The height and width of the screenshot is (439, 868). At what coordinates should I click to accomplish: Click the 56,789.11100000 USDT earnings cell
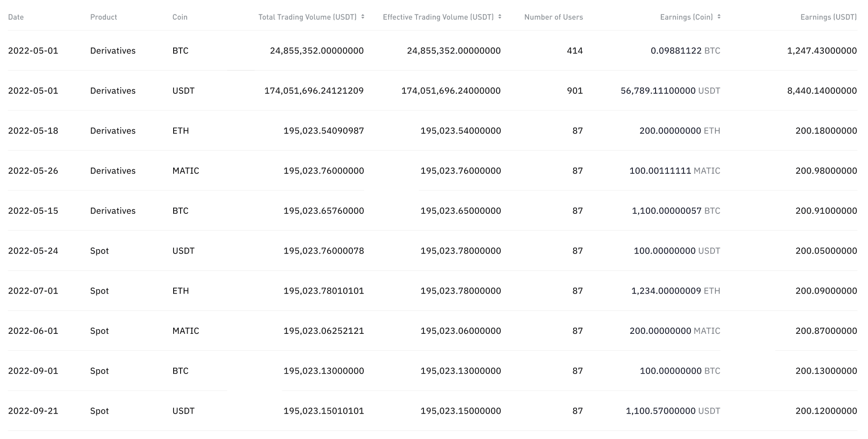670,91
